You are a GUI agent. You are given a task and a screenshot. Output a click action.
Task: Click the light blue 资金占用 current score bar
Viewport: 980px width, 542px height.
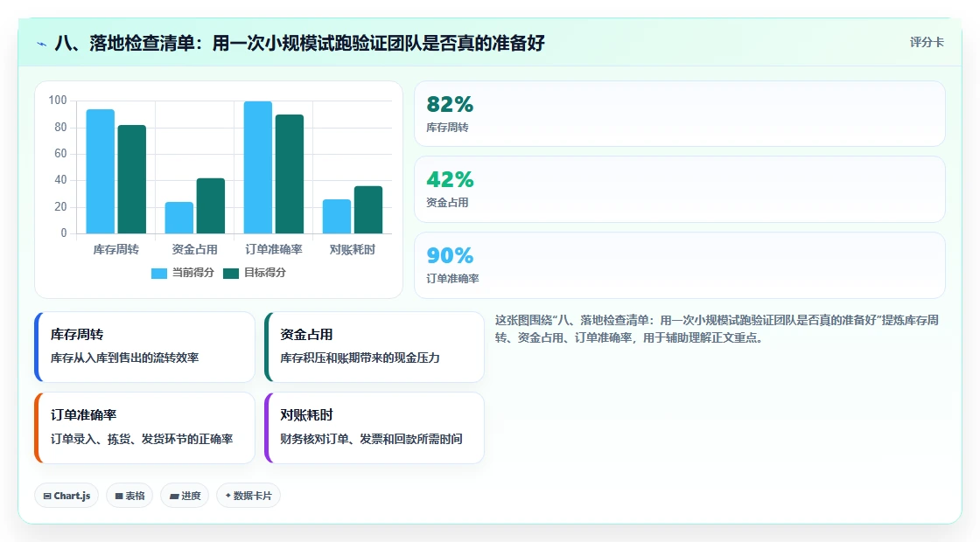coord(178,218)
